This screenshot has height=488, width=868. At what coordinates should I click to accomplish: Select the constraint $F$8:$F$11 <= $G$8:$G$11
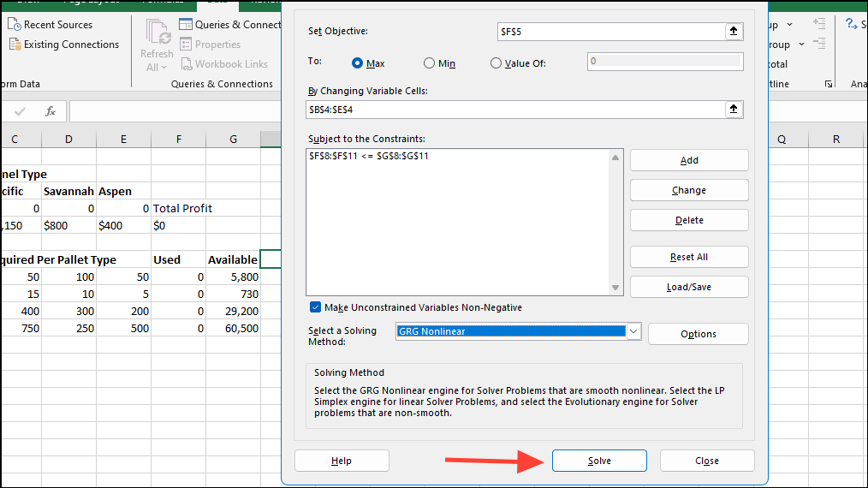tap(369, 156)
